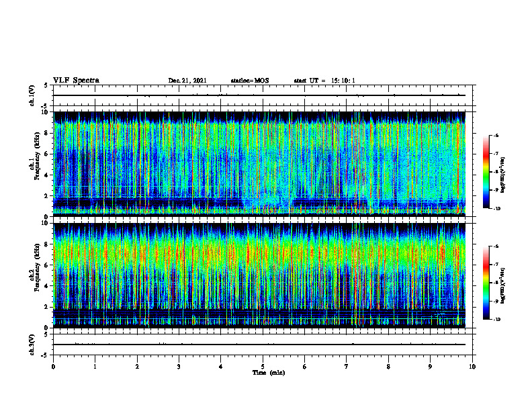Click the '3' tick on the time axis
Viewport: 532px width, 411px height.
[179, 367]
